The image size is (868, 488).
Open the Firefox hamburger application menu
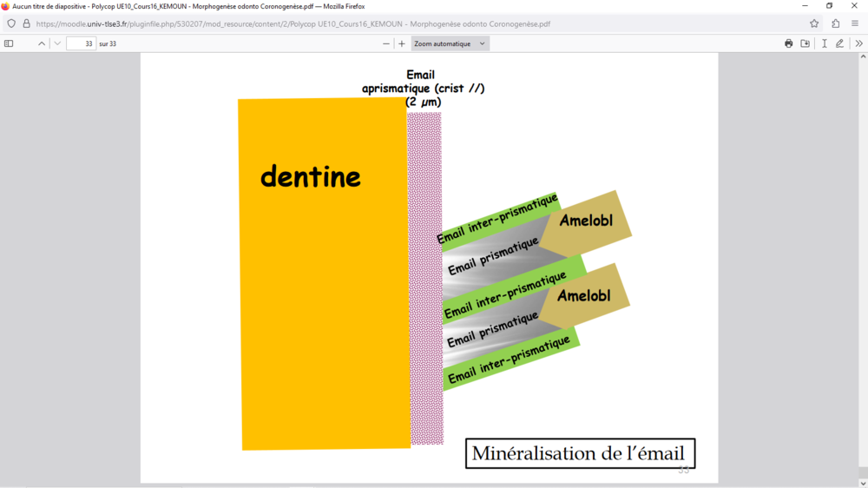pyautogui.click(x=855, y=23)
